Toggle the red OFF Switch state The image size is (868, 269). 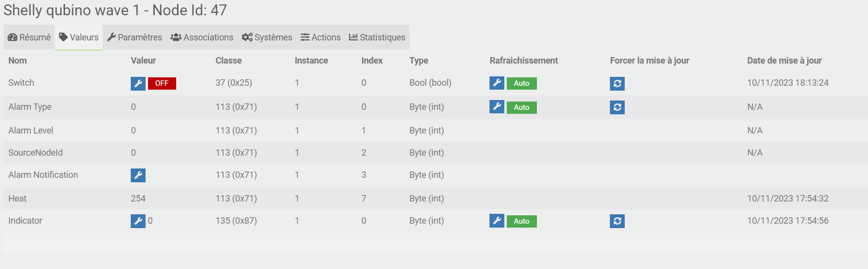162,83
